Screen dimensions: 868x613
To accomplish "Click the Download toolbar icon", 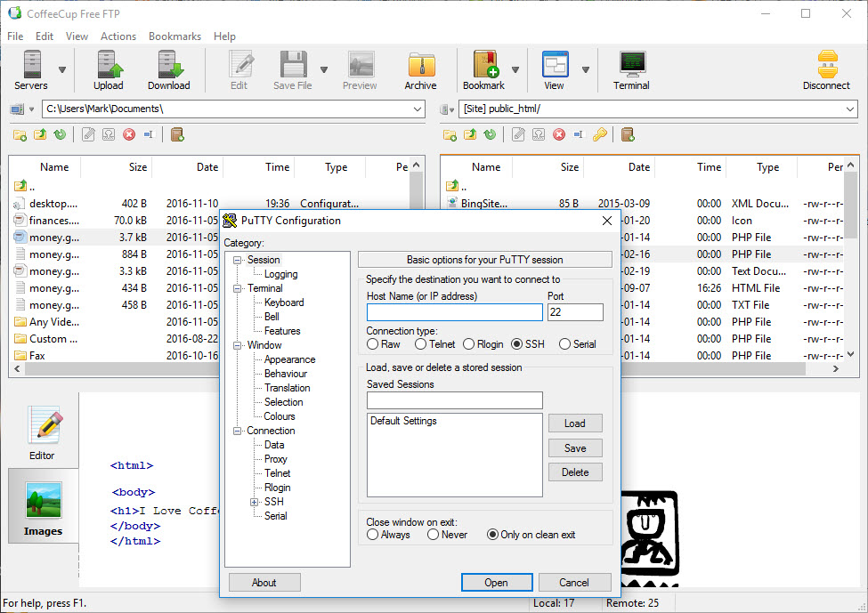I will pyautogui.click(x=169, y=69).
